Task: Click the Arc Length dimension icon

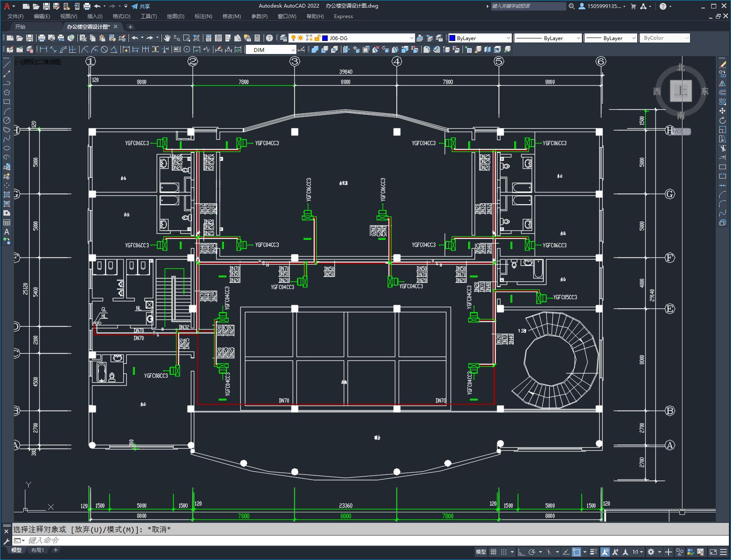Action: pos(63,49)
